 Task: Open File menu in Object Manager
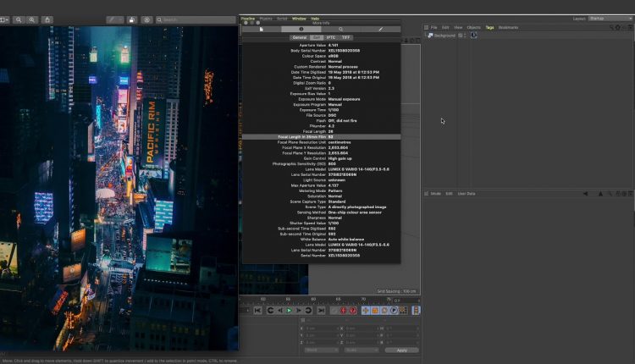tap(433, 28)
